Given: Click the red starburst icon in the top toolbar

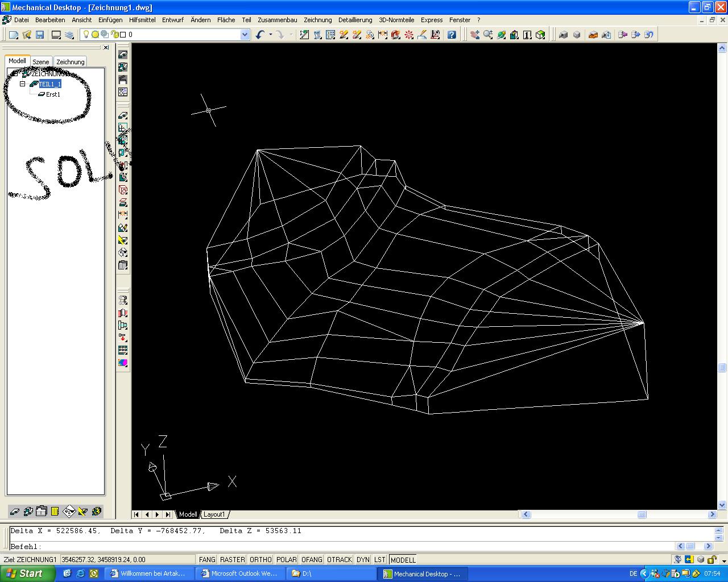Looking at the screenshot, I should coord(409,35).
